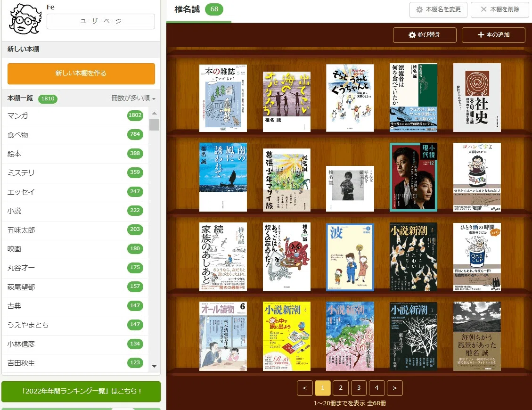
Task: Open the 冊数が多い順 sort dropdown
Action: point(133,98)
